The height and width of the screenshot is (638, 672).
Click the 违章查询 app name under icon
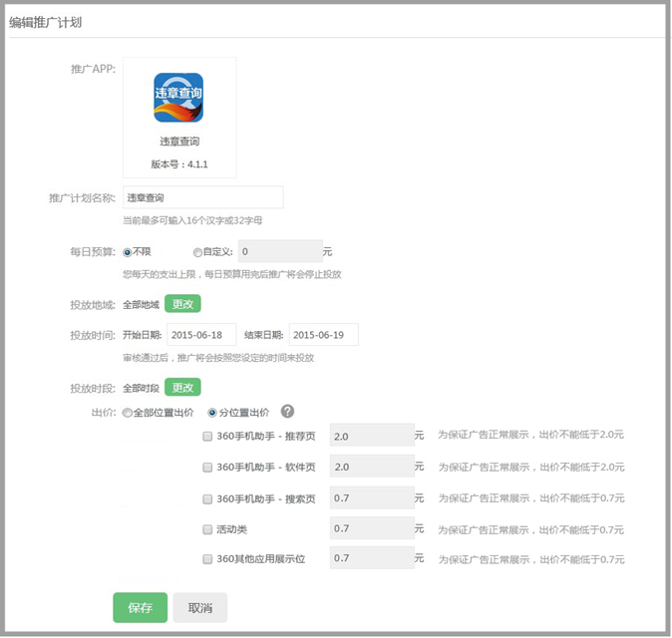[x=179, y=142]
